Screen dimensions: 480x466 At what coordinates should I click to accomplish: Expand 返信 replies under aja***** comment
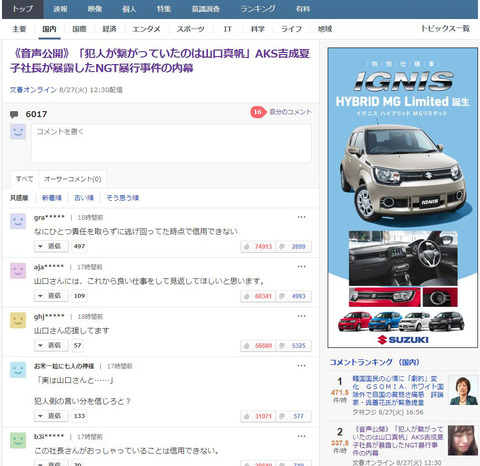pyautogui.click(x=51, y=296)
